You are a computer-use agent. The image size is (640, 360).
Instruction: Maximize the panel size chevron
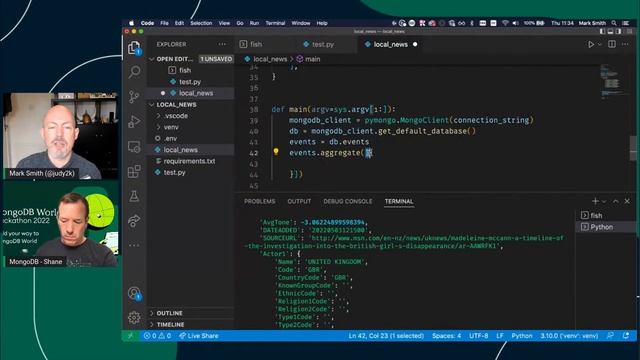[616, 201]
